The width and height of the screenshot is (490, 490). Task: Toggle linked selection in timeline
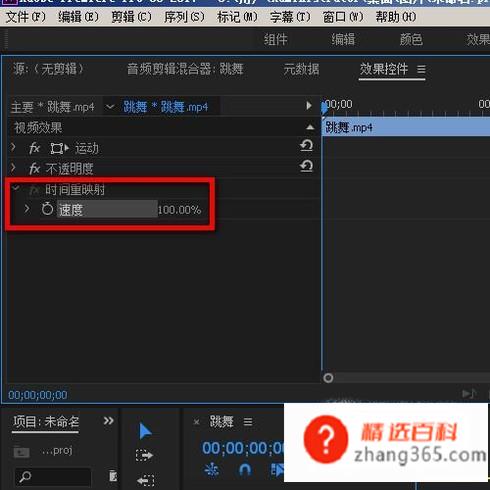tap(277, 470)
